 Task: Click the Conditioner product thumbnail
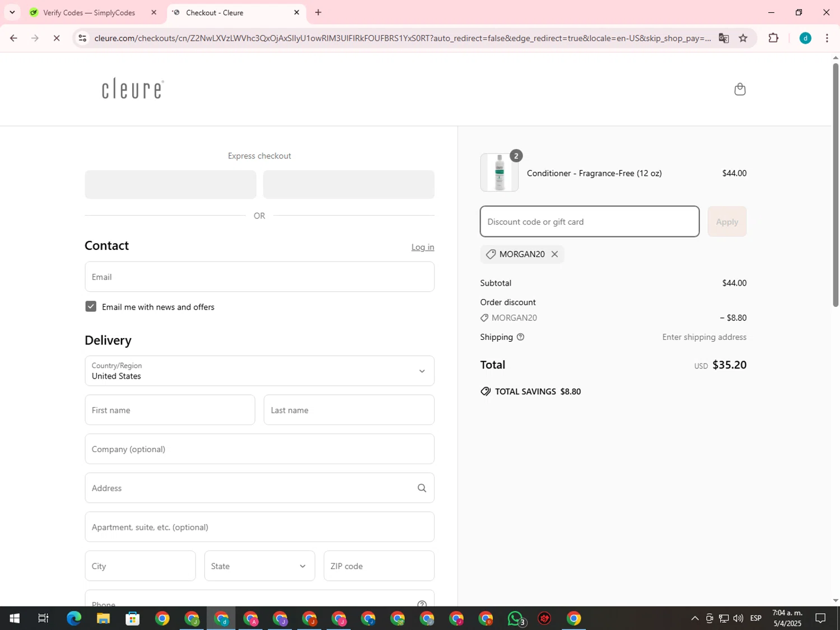pos(500,172)
